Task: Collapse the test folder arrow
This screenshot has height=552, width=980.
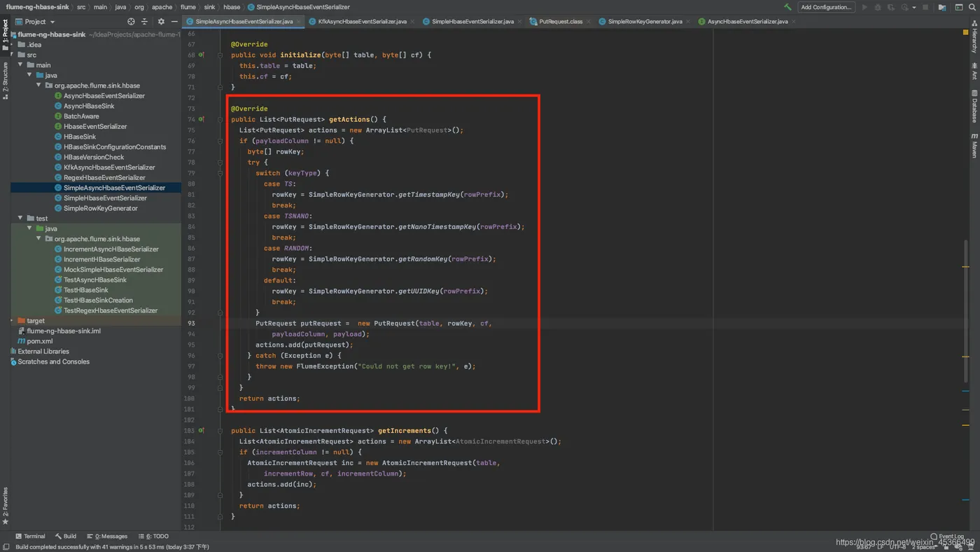Action: coord(21,219)
